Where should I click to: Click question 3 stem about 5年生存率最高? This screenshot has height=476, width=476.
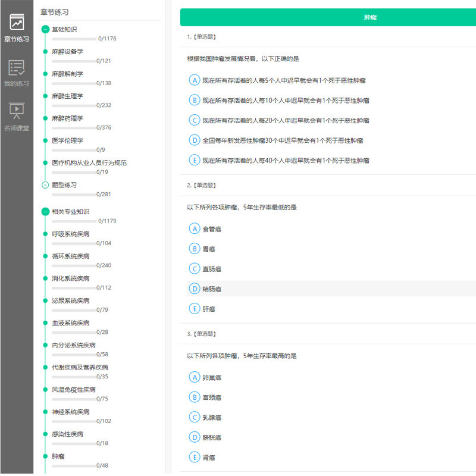pyautogui.click(x=242, y=356)
